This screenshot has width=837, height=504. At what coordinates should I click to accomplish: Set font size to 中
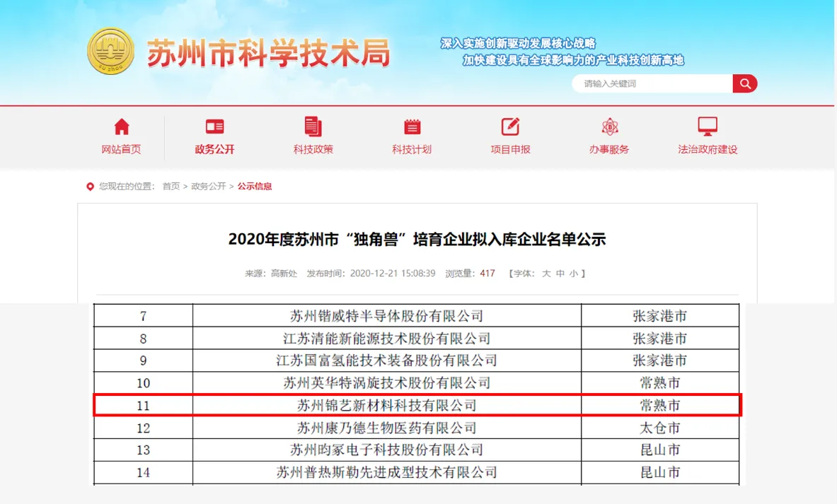point(560,274)
